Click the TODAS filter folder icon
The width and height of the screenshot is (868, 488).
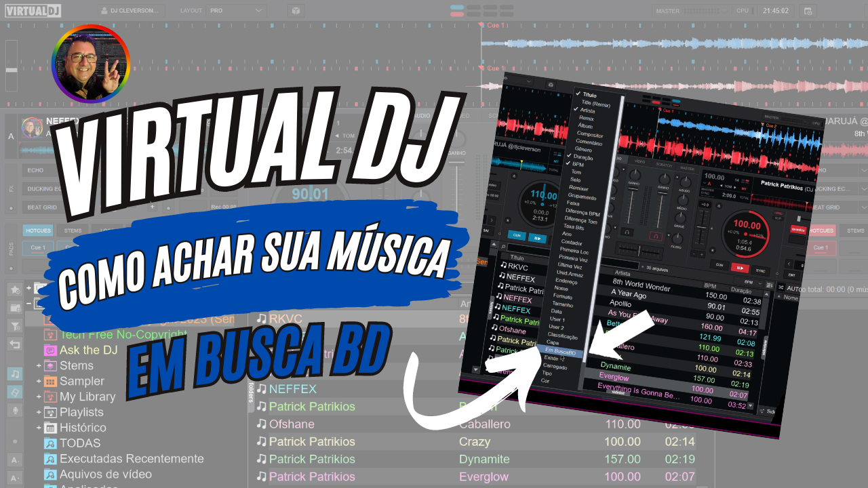pos(50,443)
